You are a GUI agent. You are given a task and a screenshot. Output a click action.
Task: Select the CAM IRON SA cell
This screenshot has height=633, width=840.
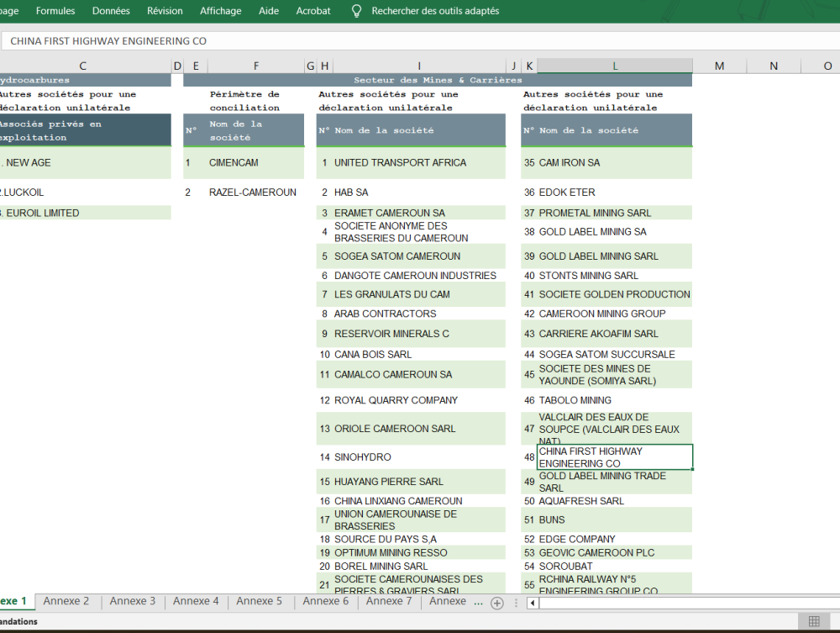[615, 163]
